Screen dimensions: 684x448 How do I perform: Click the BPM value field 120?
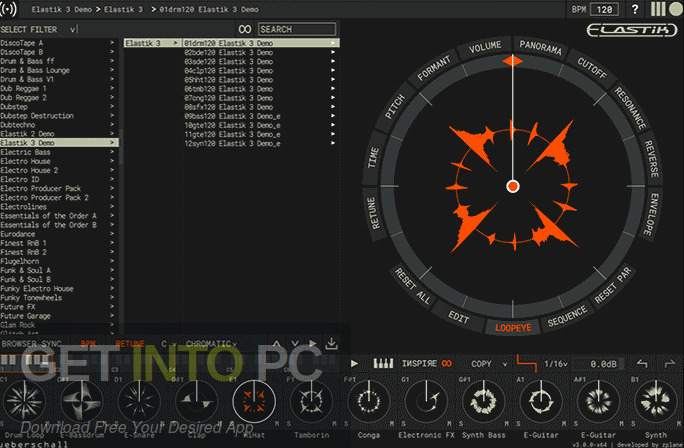604,9
